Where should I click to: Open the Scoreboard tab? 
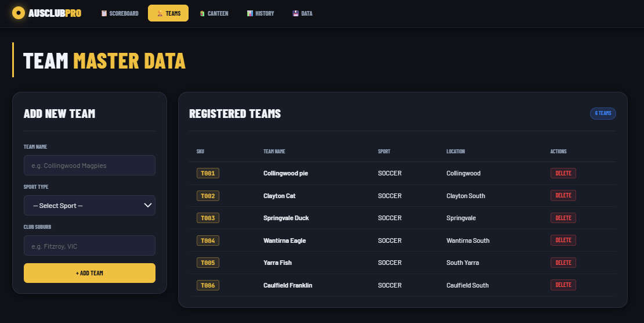pyautogui.click(x=120, y=13)
